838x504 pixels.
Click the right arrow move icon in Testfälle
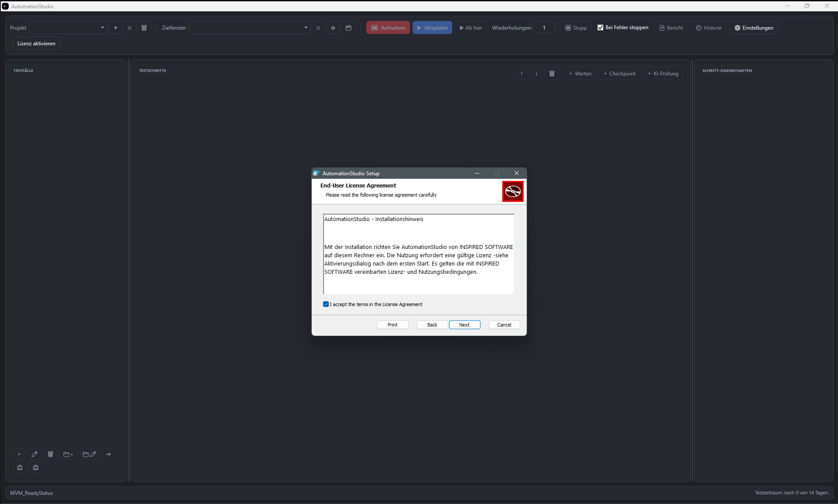(109, 454)
